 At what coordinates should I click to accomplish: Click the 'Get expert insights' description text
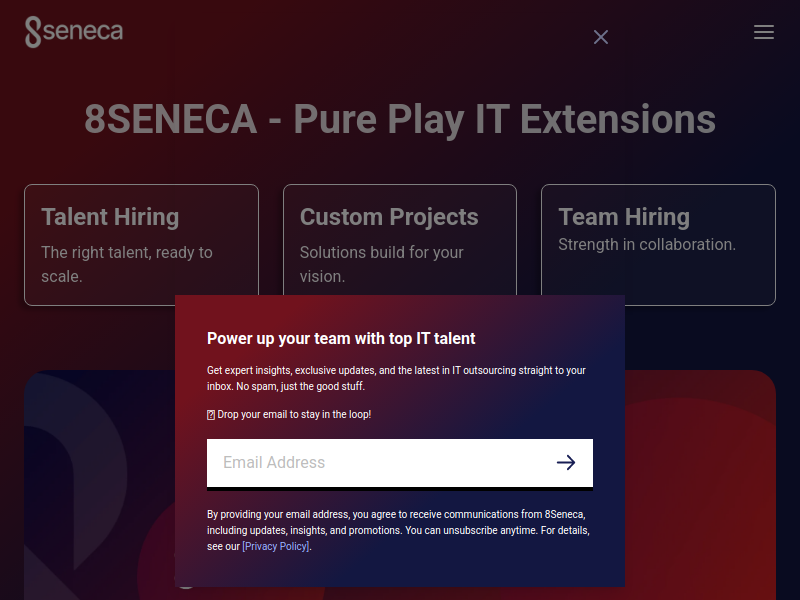click(396, 378)
